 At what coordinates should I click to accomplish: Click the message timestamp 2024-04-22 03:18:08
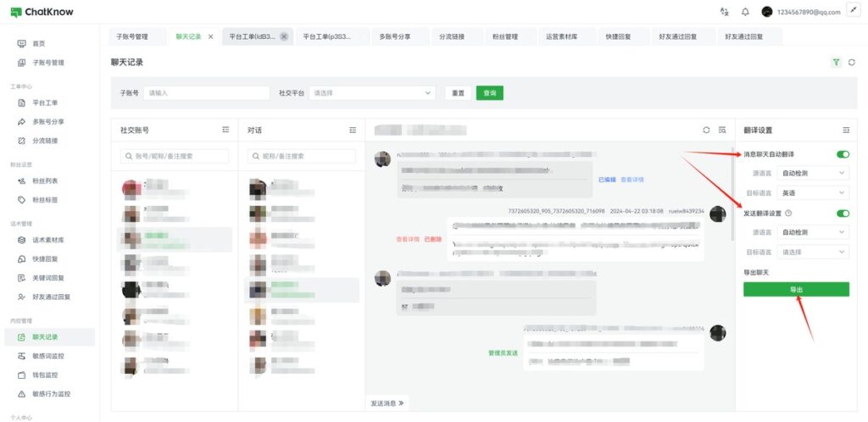point(637,211)
